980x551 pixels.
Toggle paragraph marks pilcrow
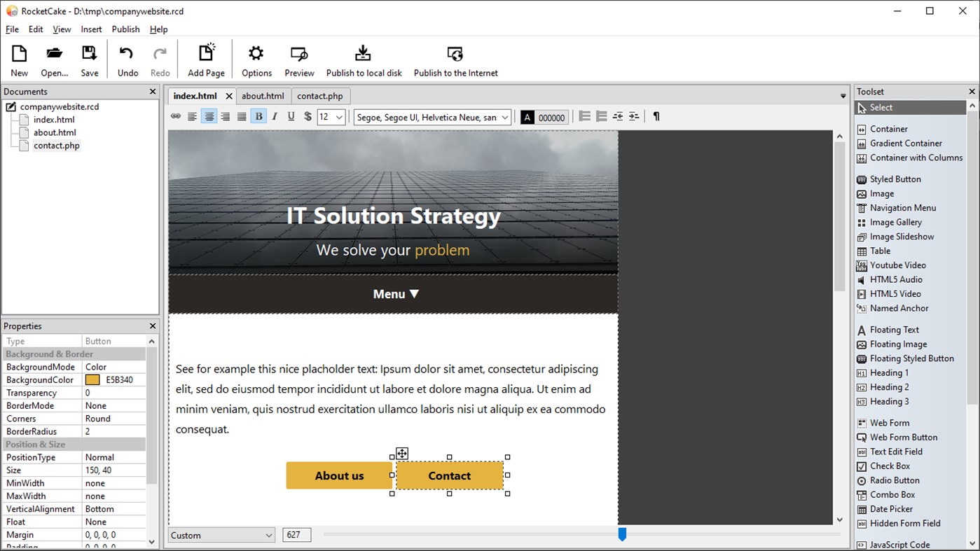[656, 117]
